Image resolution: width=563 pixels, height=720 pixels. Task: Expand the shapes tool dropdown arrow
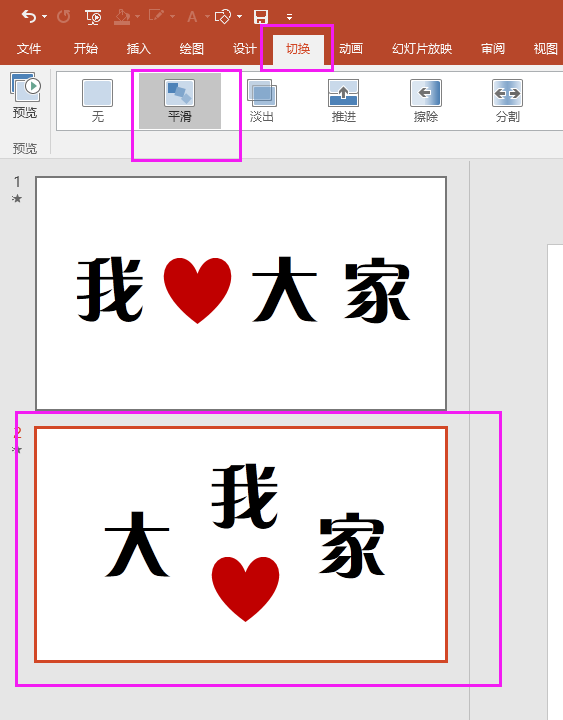pyautogui.click(x=239, y=17)
